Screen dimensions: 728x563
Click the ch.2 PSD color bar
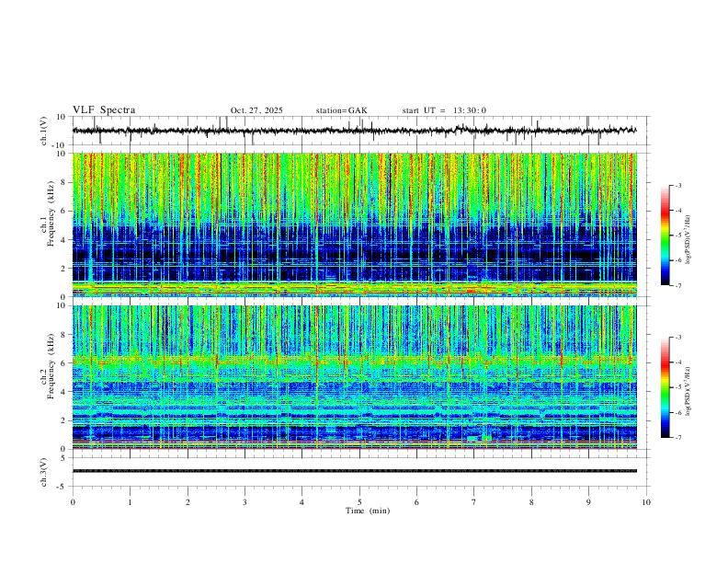click(665, 387)
